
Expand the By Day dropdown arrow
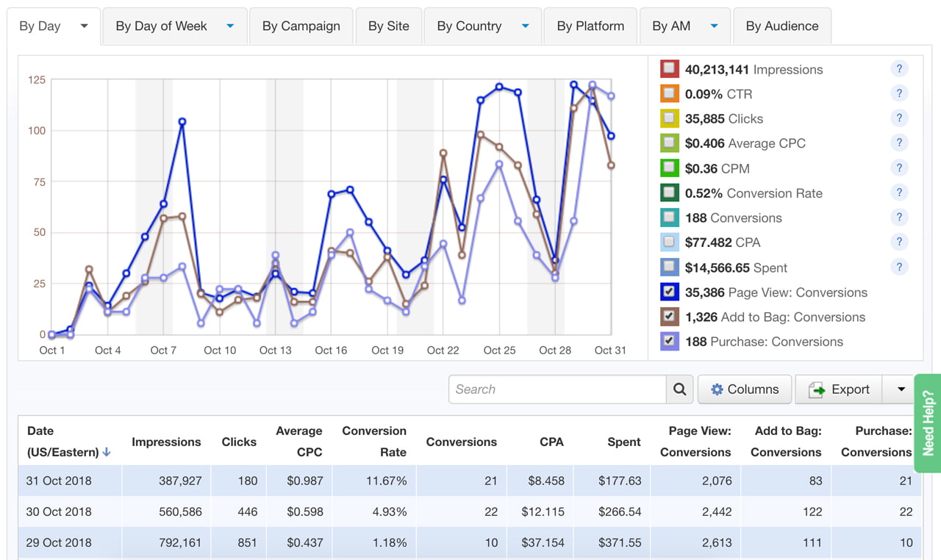point(84,26)
